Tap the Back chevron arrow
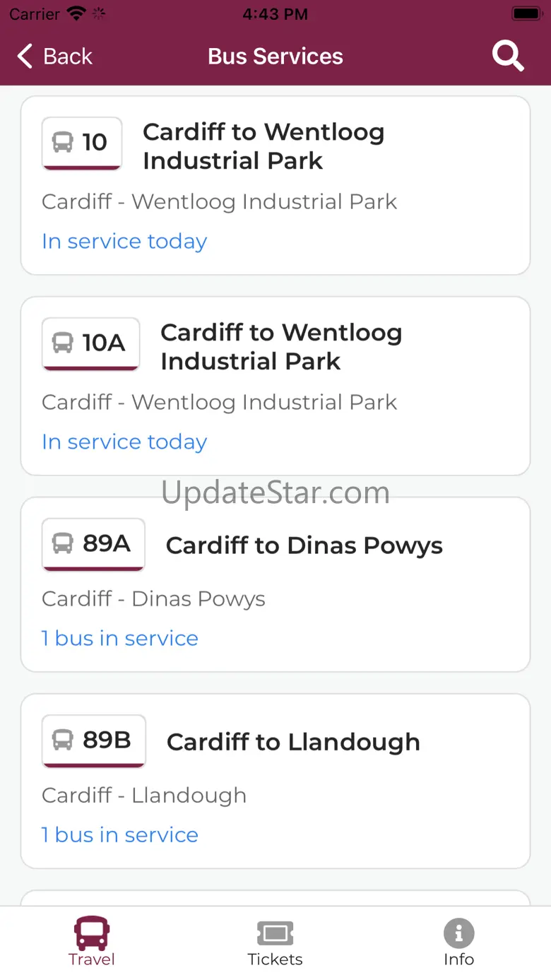Viewport: 551px width, 980px height. [25, 56]
